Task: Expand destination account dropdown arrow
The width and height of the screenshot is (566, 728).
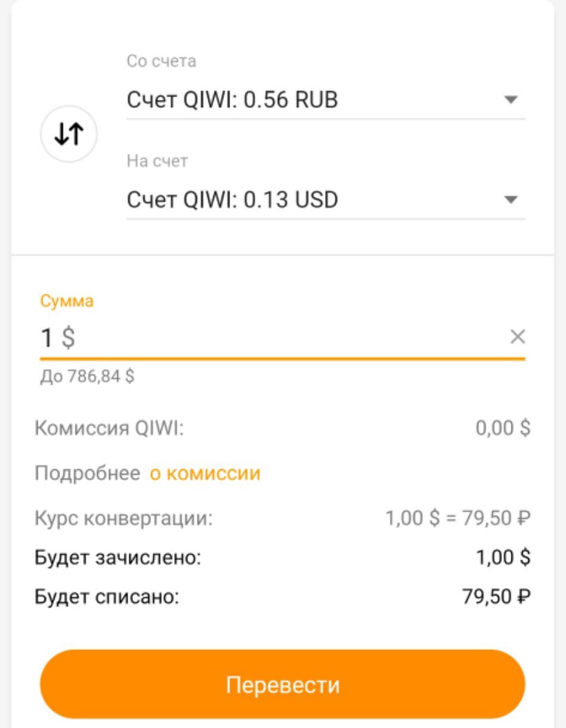Action: [511, 200]
